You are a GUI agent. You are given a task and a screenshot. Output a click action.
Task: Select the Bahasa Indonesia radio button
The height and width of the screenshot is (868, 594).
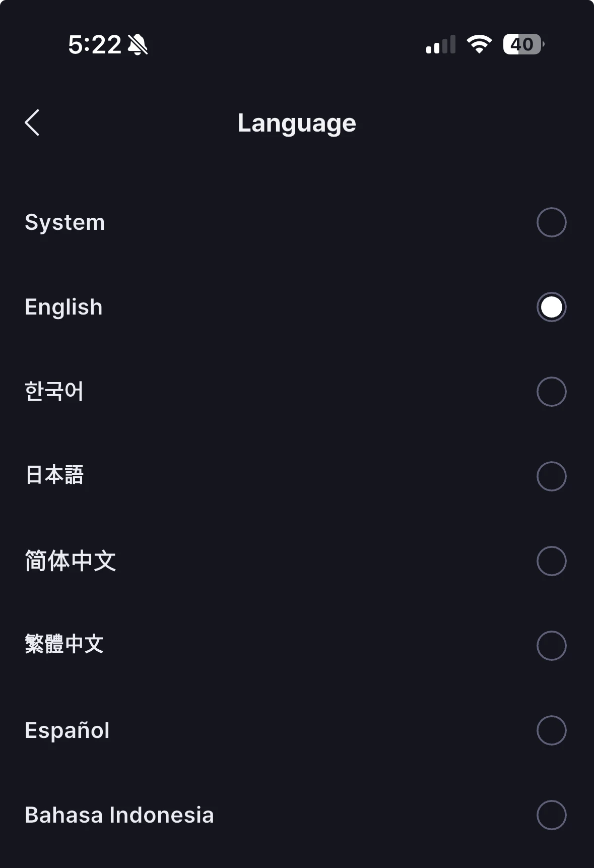coord(551,815)
